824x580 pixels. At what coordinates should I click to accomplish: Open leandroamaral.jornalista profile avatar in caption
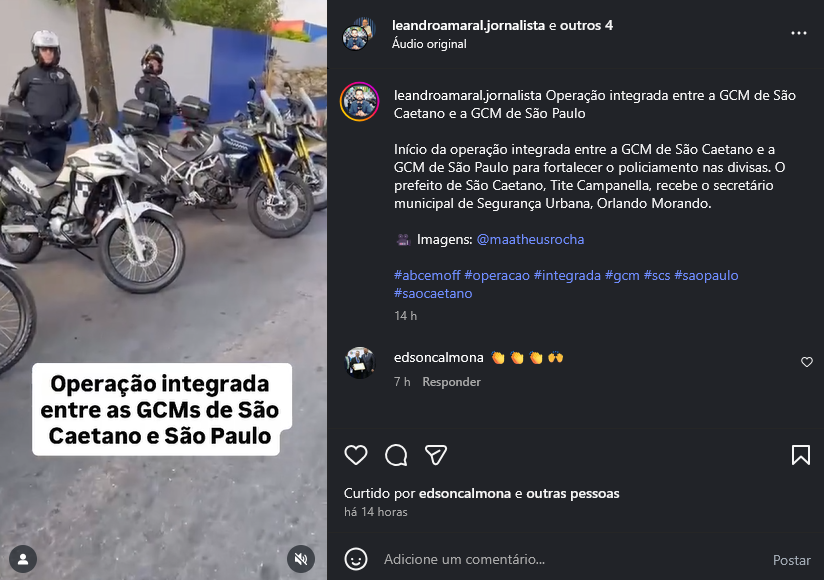pyautogui.click(x=359, y=102)
